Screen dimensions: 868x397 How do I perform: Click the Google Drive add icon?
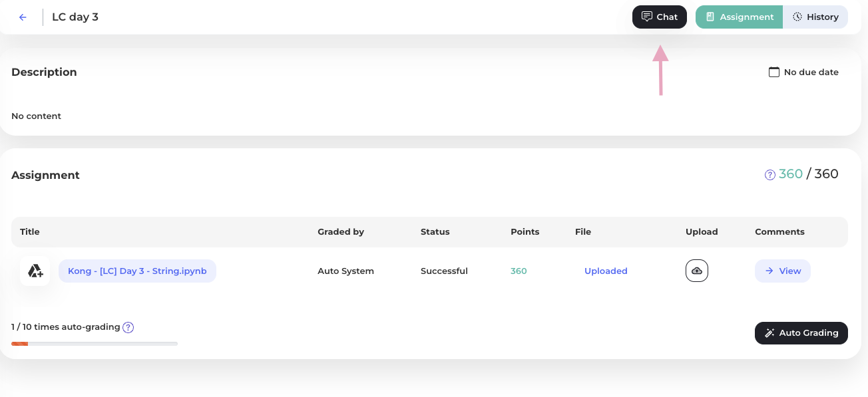(35, 271)
